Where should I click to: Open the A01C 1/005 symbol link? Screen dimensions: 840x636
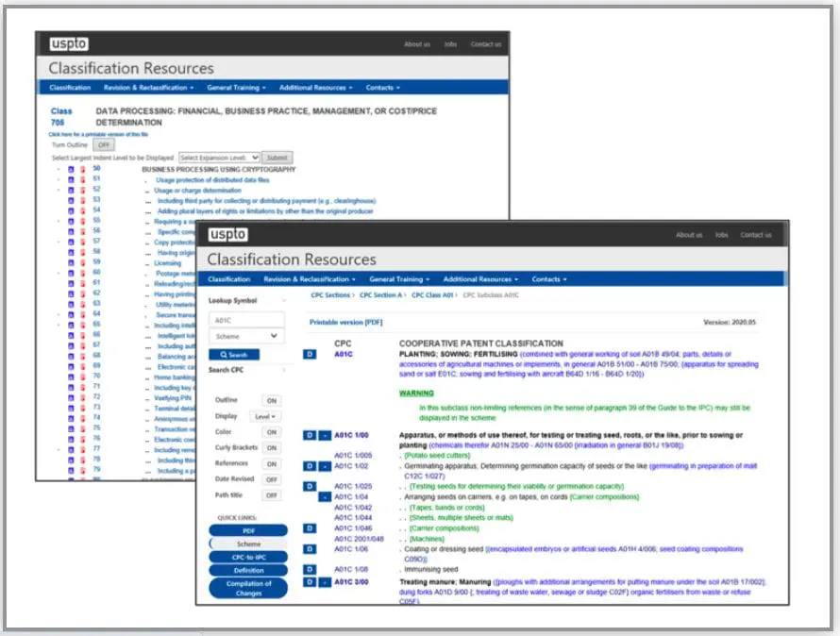(x=353, y=456)
